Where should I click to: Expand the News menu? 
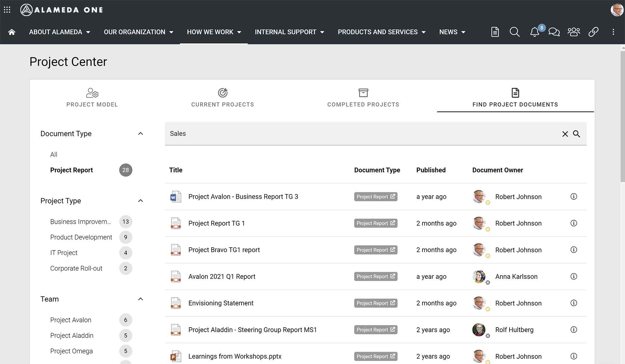click(x=452, y=32)
